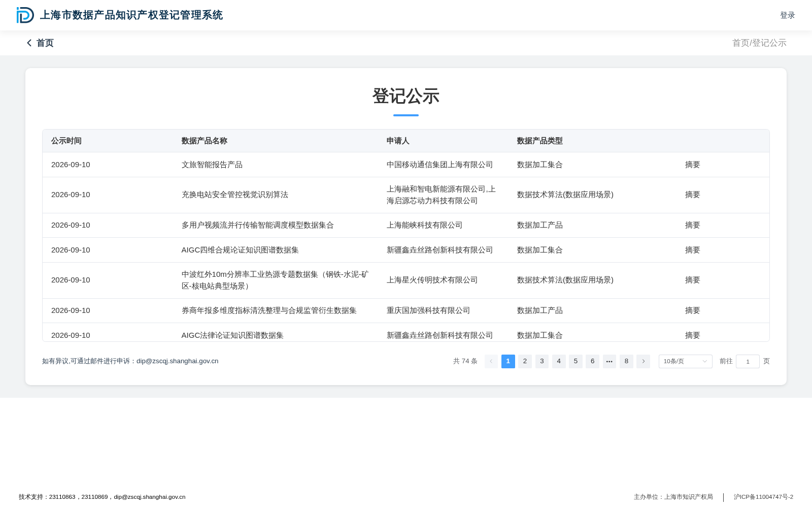This screenshot has width=812, height=508.
Task: Go to previous page arrow in pagination
Action: click(x=491, y=361)
